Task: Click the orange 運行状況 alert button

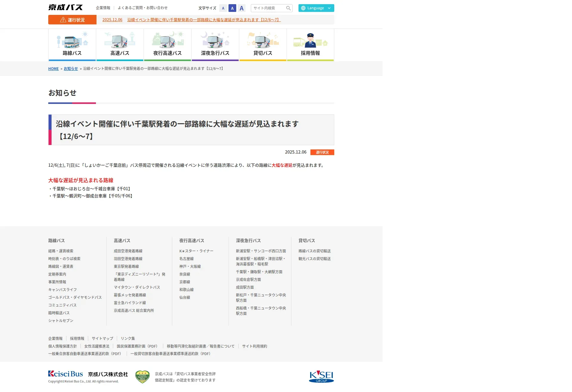Action: click(x=72, y=20)
